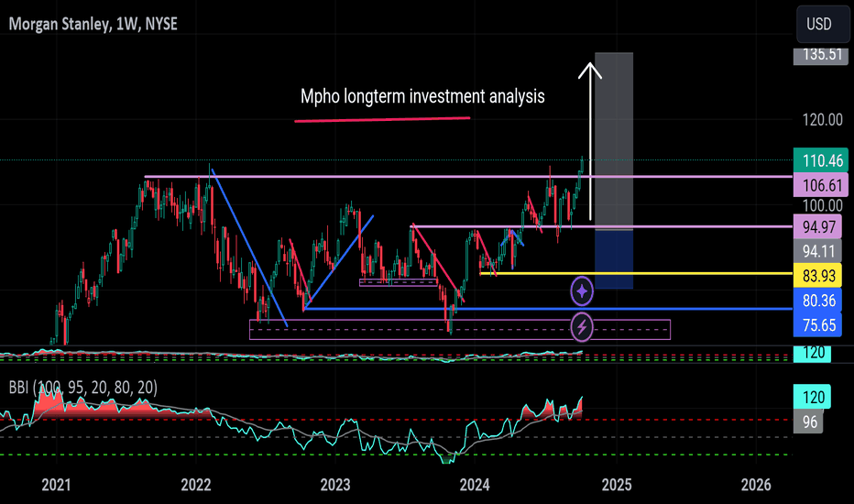
Task: Click the Morgan Stanley, 1W, NYSE title
Action: tap(93, 24)
